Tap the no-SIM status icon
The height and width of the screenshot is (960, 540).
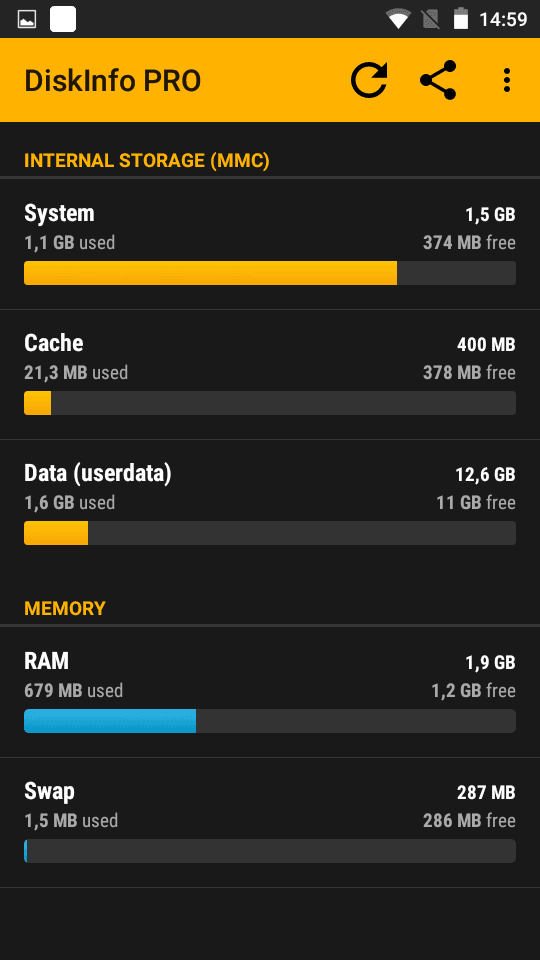(431, 20)
